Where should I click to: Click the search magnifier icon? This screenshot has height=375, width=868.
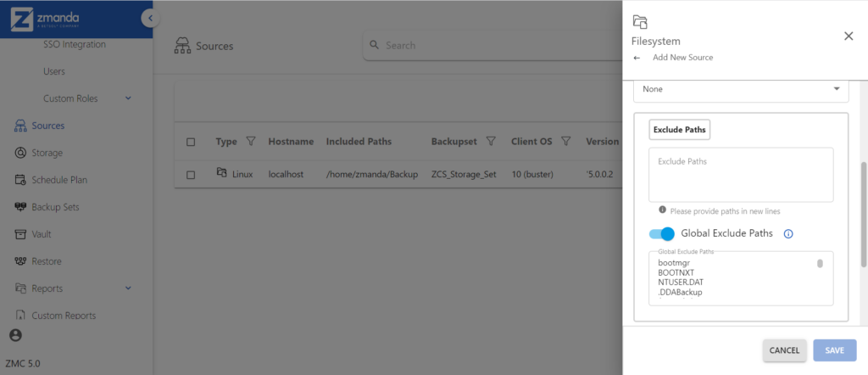(374, 45)
